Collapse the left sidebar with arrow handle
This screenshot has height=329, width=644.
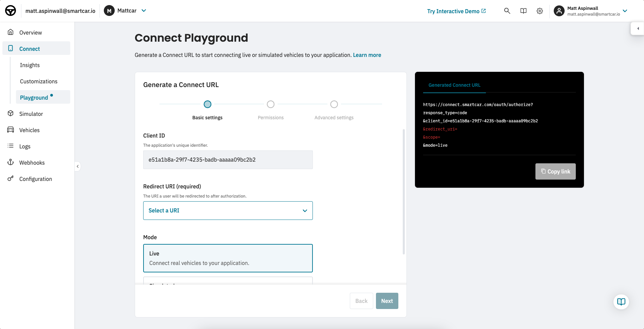coord(78,166)
